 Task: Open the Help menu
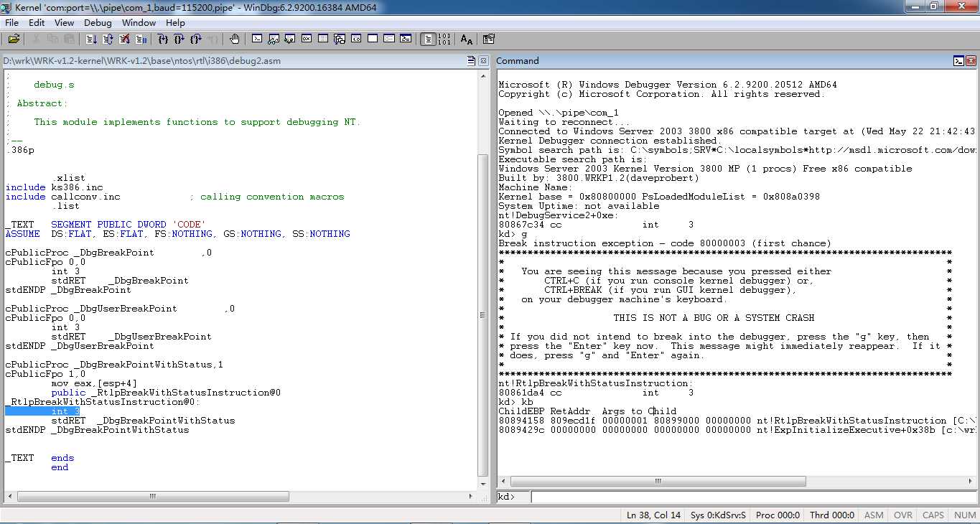pos(175,23)
